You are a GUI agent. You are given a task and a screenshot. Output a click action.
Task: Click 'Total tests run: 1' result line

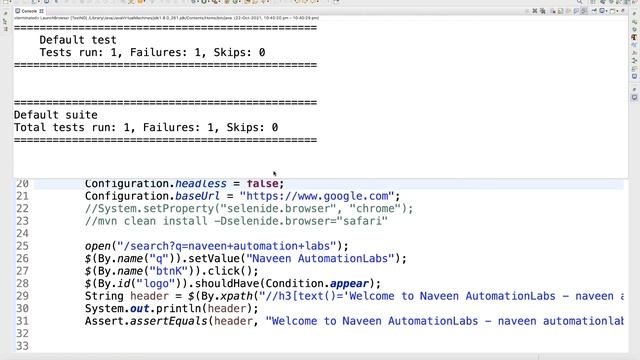click(146, 127)
